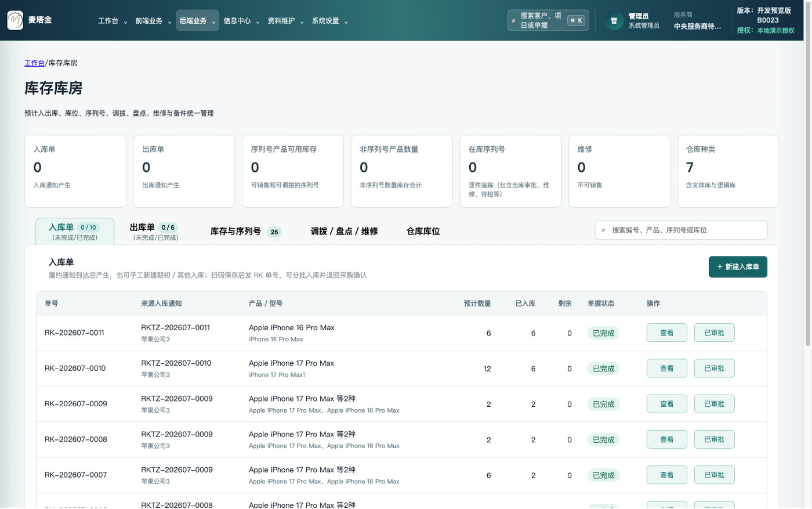The width and height of the screenshot is (812, 509).
Task: Open the 仓库种类 summary card
Action: [x=728, y=171]
